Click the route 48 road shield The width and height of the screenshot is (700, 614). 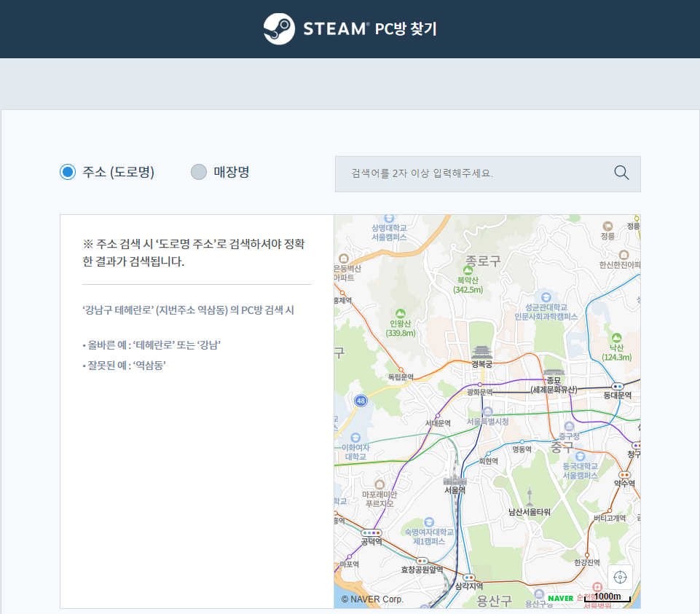pyautogui.click(x=361, y=401)
